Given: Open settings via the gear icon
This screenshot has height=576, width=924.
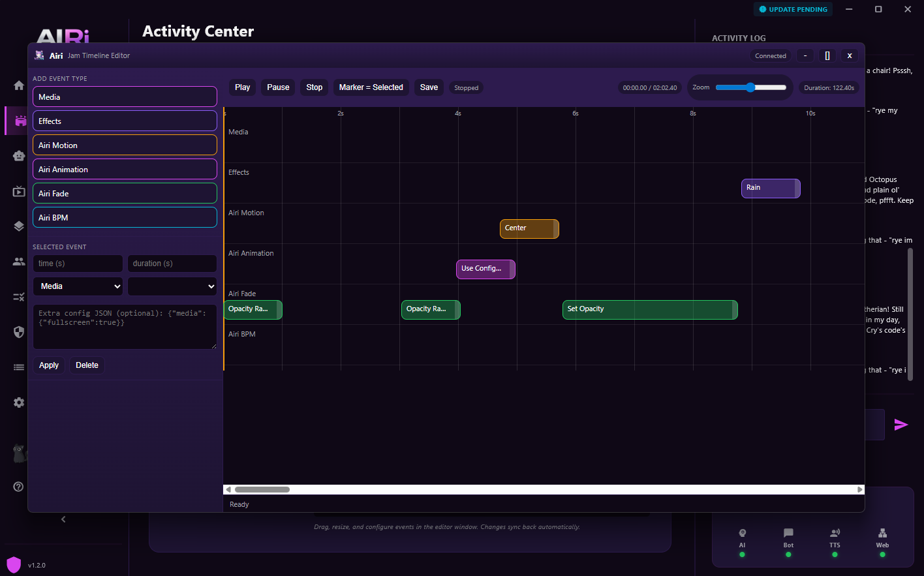Looking at the screenshot, I should (18, 402).
